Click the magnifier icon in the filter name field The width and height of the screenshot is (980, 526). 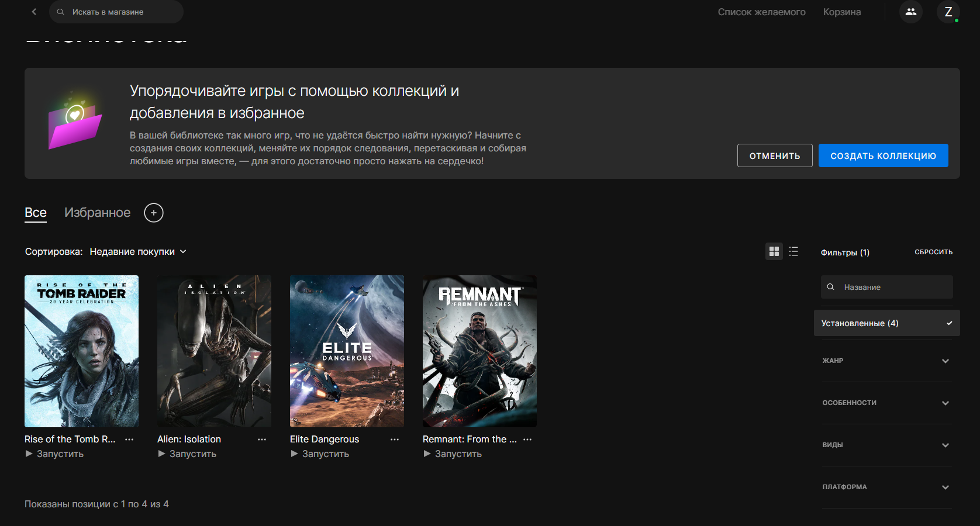click(x=830, y=287)
